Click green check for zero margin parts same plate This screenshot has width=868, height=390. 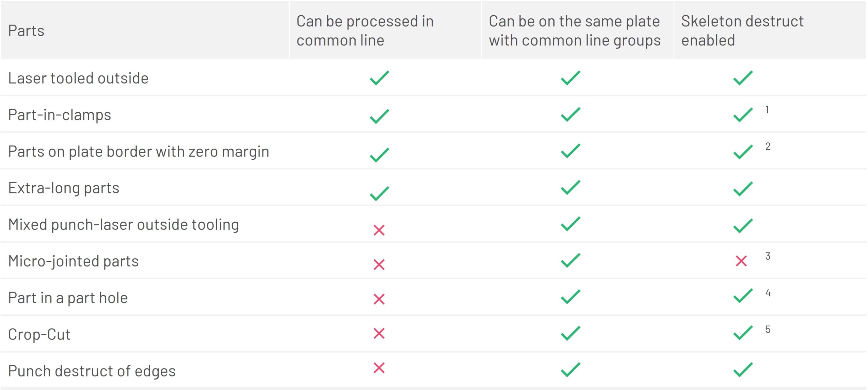pos(571,151)
